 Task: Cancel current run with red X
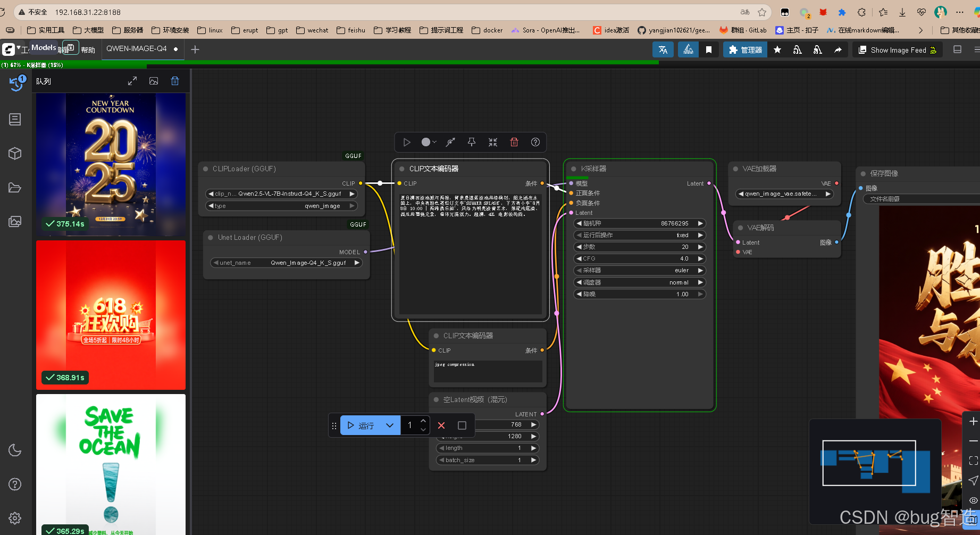pos(441,425)
